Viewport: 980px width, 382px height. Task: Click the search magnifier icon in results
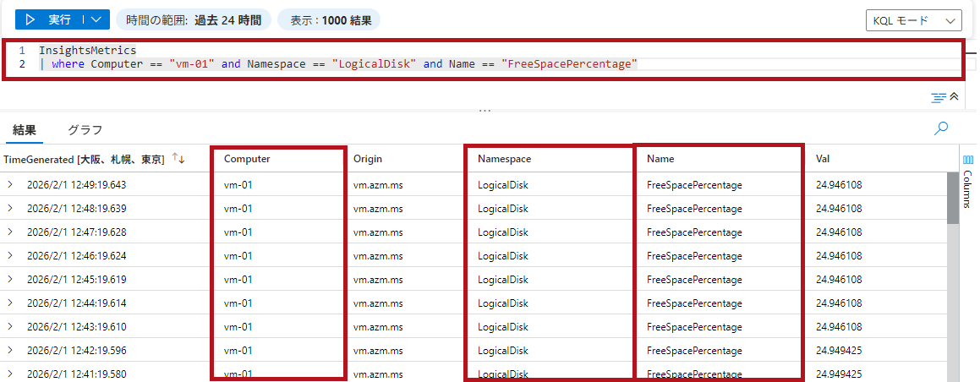coord(940,128)
